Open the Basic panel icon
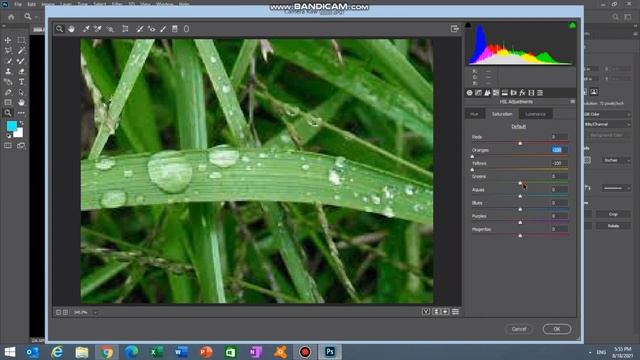Image resolution: width=640 pixels, height=360 pixels. [x=469, y=93]
